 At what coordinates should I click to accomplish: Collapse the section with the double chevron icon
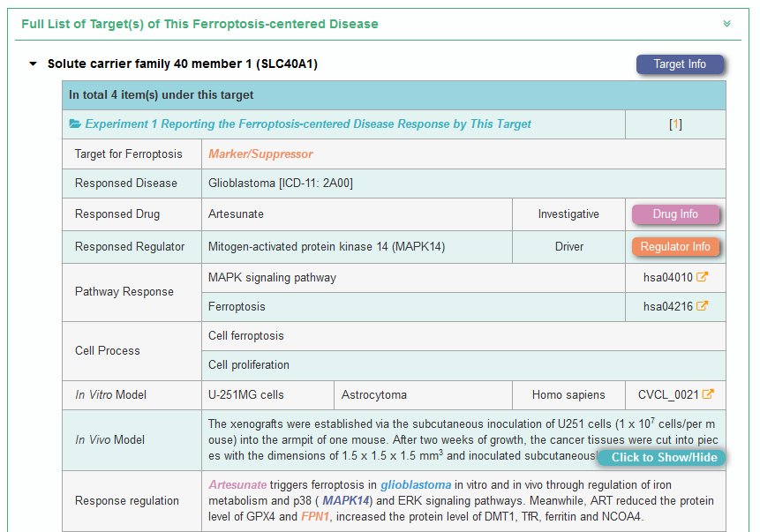coord(726,24)
